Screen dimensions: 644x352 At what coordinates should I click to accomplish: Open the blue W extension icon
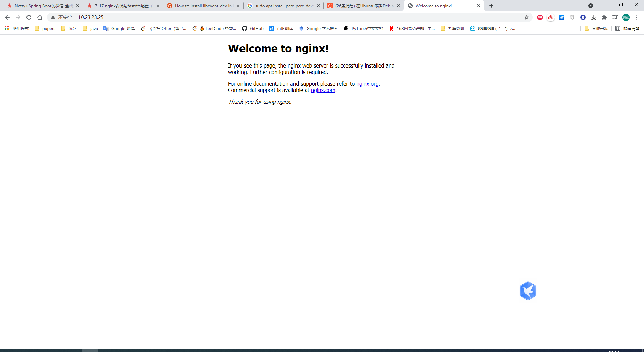[561, 17]
